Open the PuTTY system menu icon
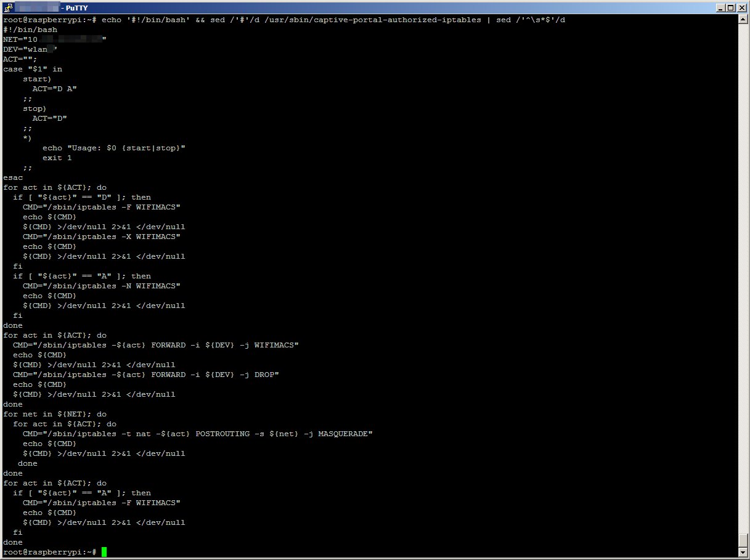 pyautogui.click(x=7, y=7)
